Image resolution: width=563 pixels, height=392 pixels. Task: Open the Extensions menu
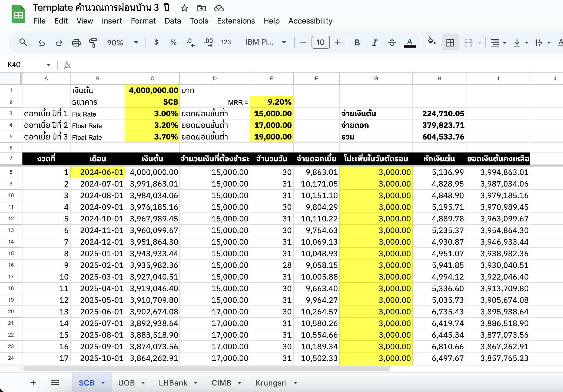coord(236,21)
